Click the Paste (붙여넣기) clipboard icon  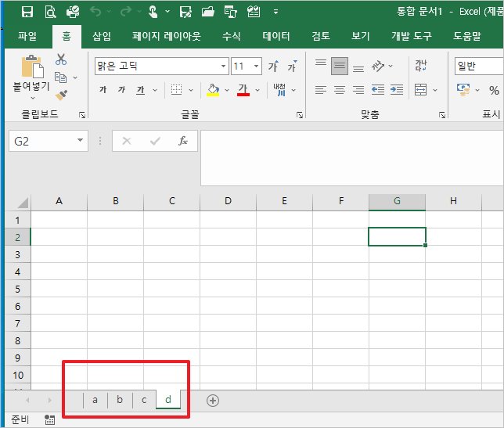pos(32,70)
